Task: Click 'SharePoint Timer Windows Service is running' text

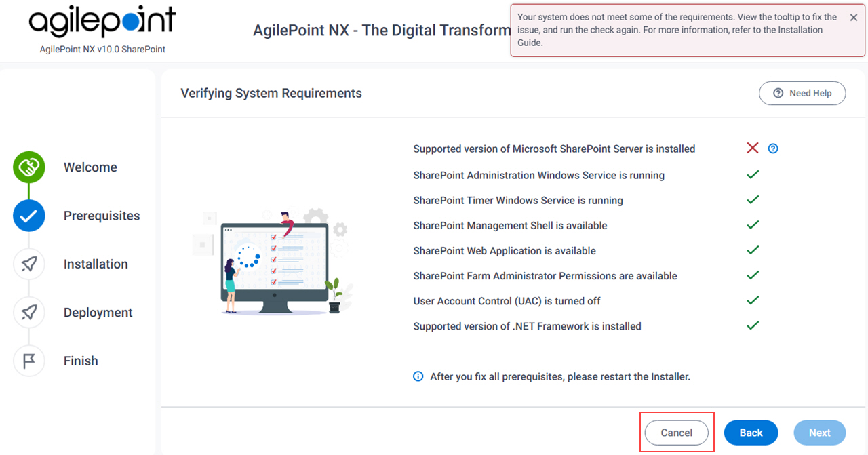Action: click(x=518, y=200)
